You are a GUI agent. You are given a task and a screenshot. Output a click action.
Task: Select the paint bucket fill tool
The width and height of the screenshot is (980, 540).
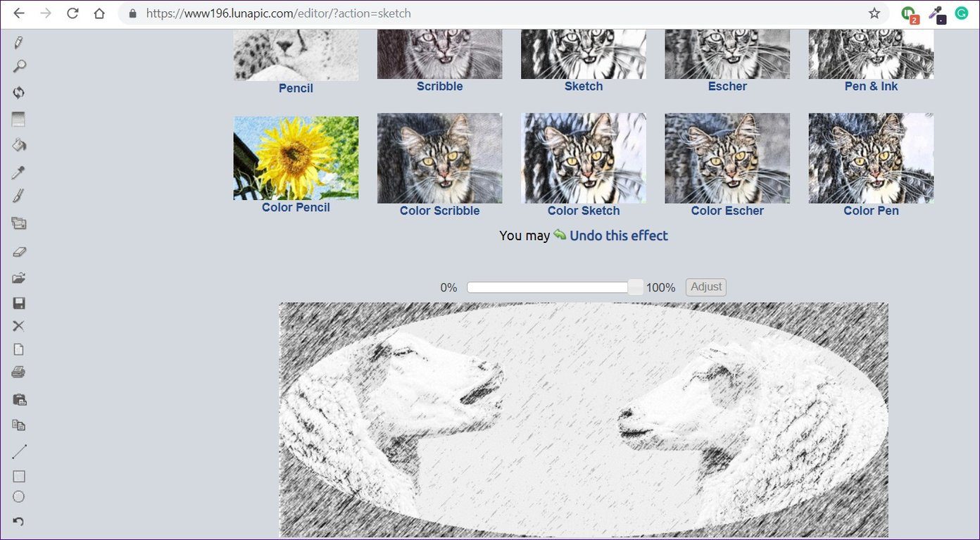pos(19,145)
